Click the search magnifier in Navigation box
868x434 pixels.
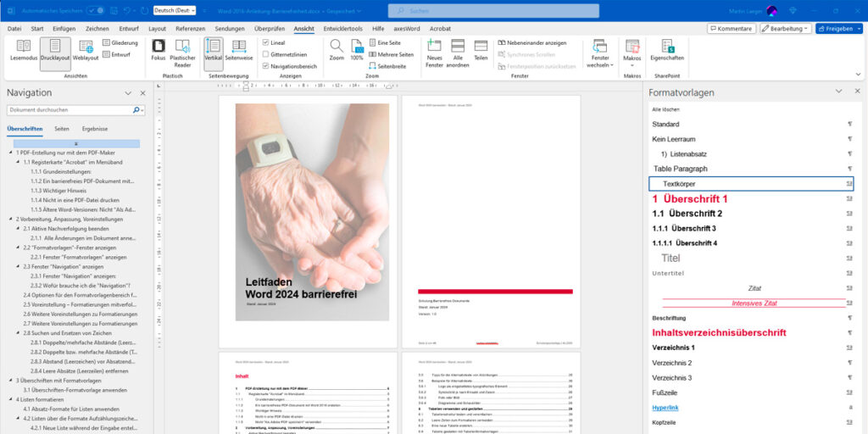tap(136, 110)
